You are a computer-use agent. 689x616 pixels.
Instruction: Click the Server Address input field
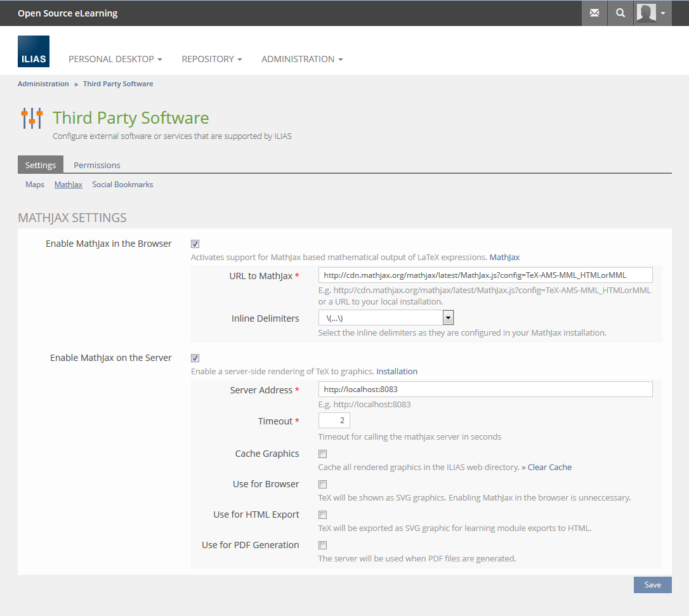485,389
